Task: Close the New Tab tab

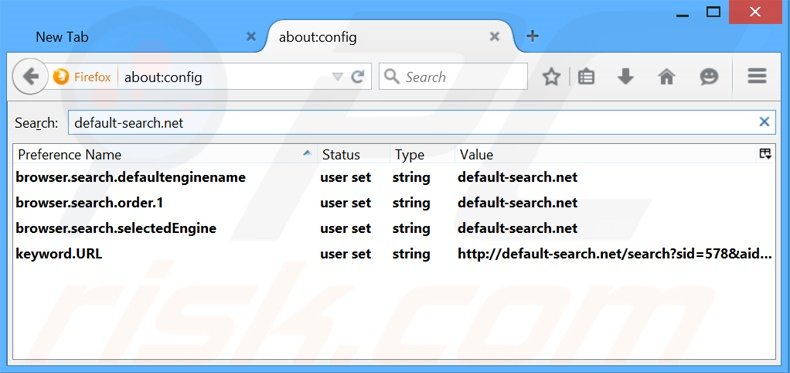Action: pos(250,36)
